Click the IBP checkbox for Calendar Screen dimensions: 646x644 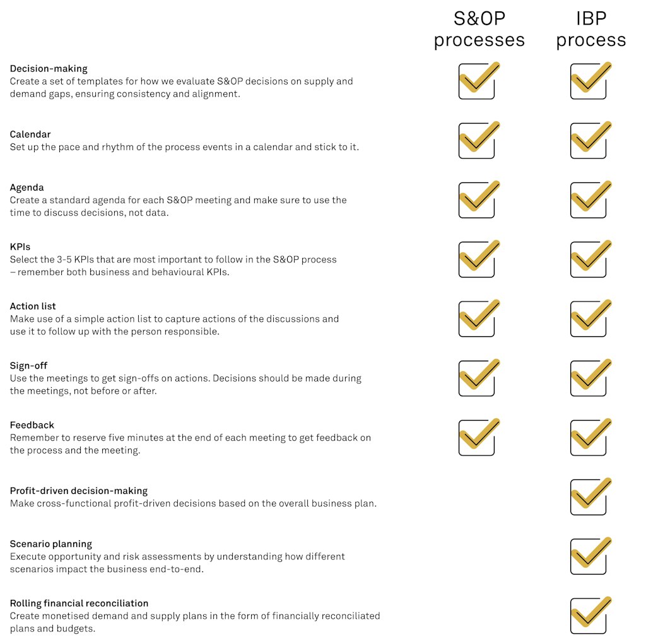(x=588, y=141)
